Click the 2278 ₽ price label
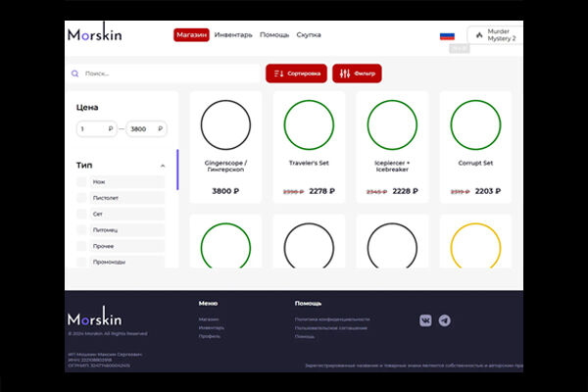 pos(321,191)
